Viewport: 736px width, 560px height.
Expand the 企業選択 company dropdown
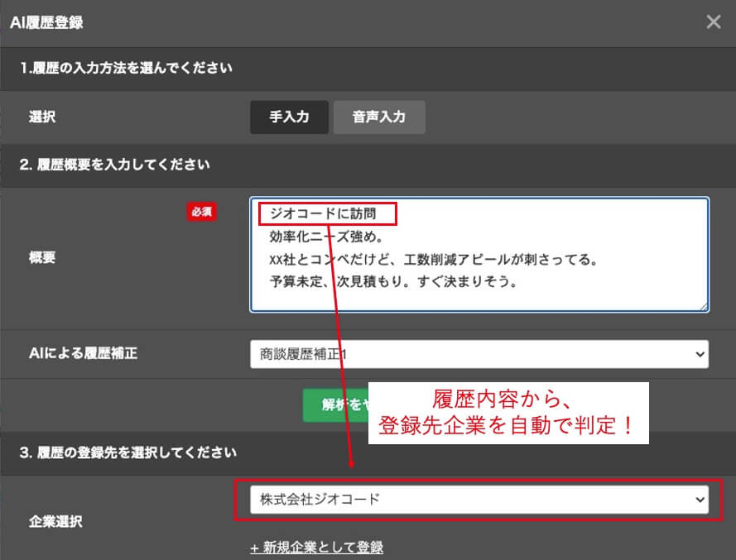tap(479, 499)
